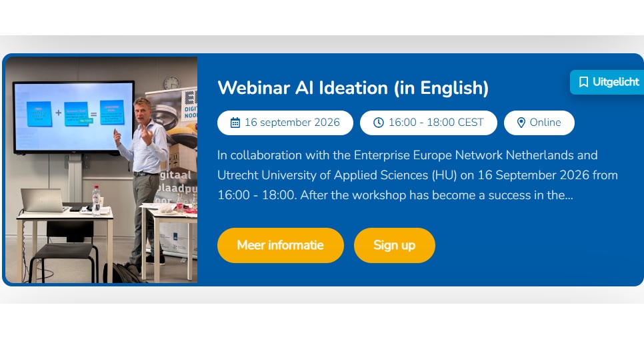The width and height of the screenshot is (644, 353).
Task: Click the event description paragraph
Action: tap(417, 175)
